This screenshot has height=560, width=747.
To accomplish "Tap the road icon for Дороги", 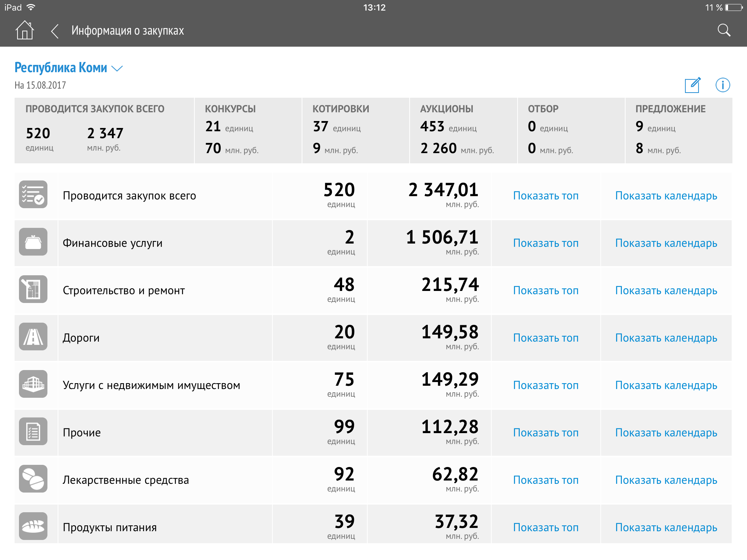I will (33, 337).
